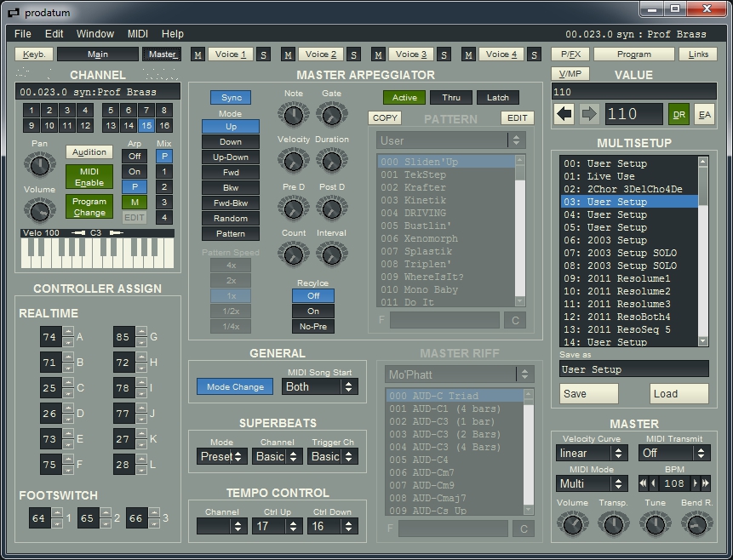Screen dimensions: 733x560
Task: Solo Voice 1 with its S button
Action: click(263, 54)
